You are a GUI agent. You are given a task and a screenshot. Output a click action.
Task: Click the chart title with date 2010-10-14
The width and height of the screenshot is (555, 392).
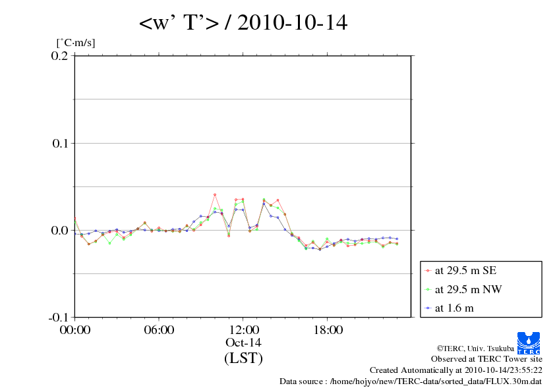click(243, 23)
